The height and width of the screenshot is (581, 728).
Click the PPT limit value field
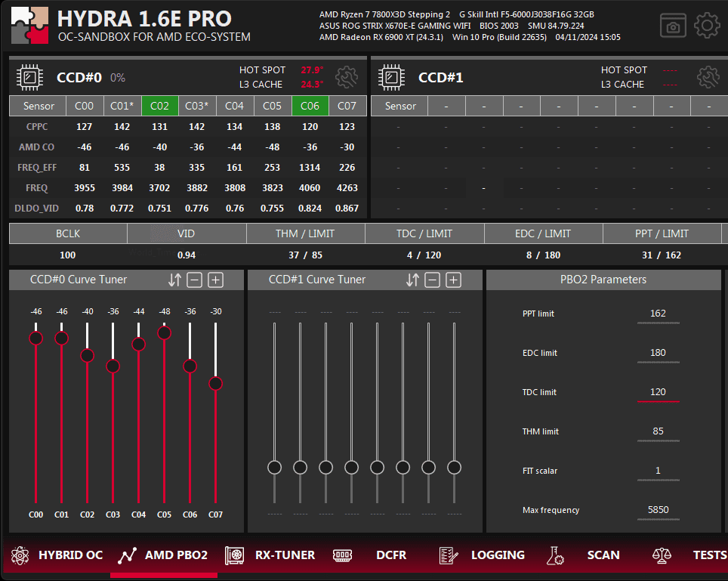pyautogui.click(x=659, y=314)
